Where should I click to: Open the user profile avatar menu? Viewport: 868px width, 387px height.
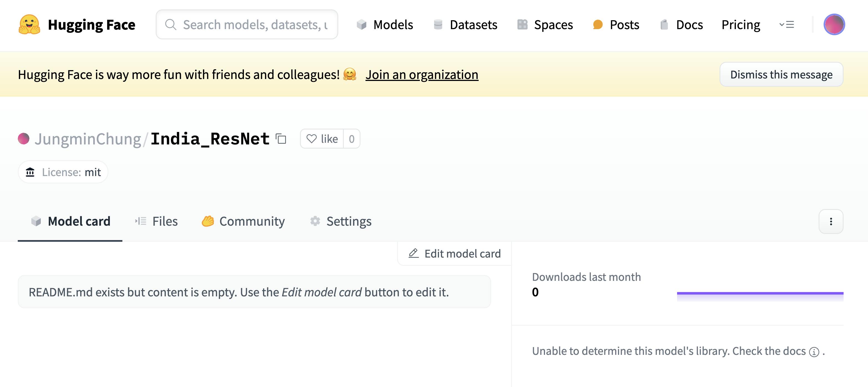point(834,24)
